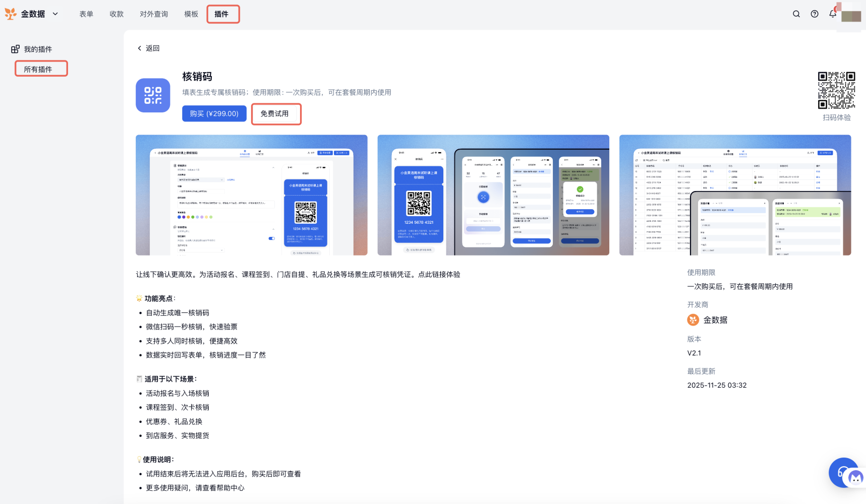Click the last updated date 2025-11-25 03:32

[x=717, y=385]
